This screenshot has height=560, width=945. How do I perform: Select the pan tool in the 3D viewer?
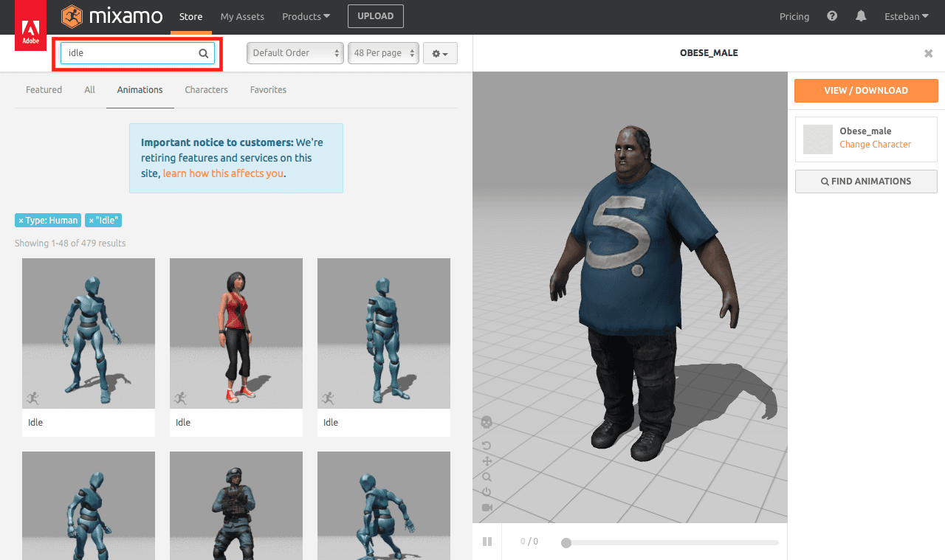[487, 460]
